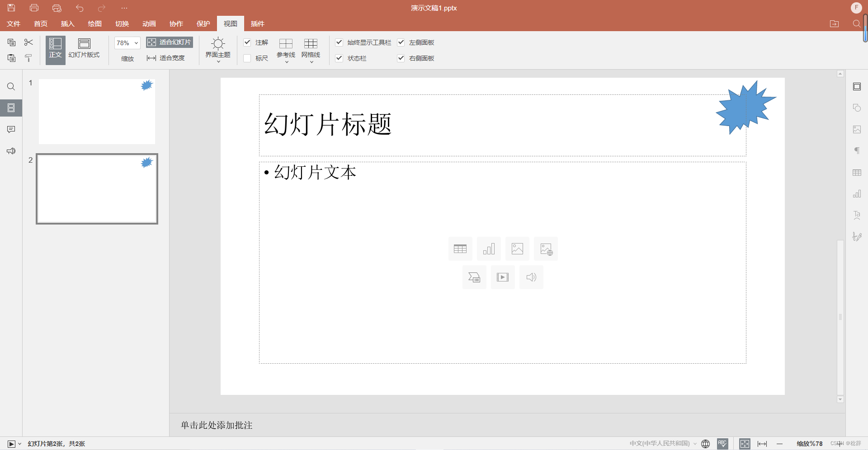Image resolution: width=868 pixels, height=450 pixels.
Task: Switch to the 协作 tab
Action: [176, 23]
